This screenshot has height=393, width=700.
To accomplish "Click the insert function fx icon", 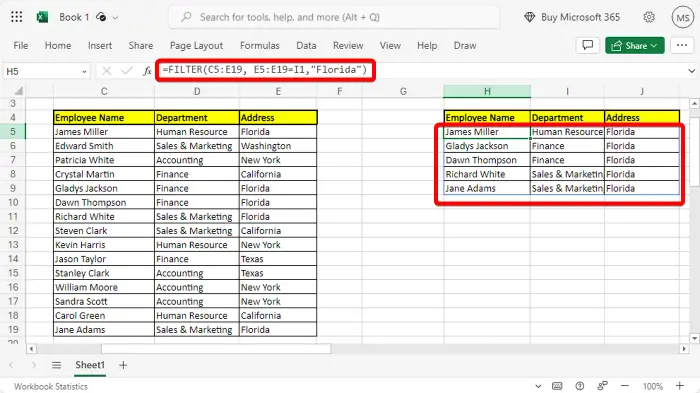I will coord(147,71).
